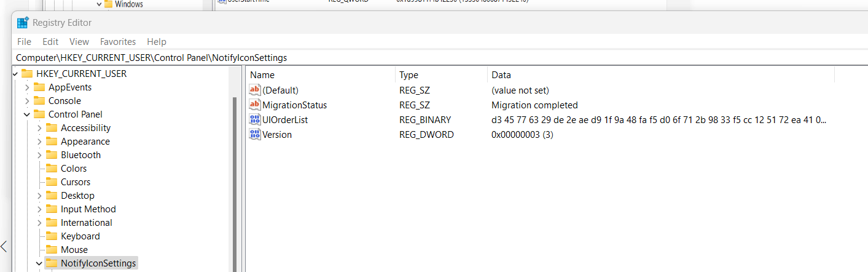Click the UIOrderList binary value icon
This screenshot has height=272, width=868.
click(x=255, y=119)
